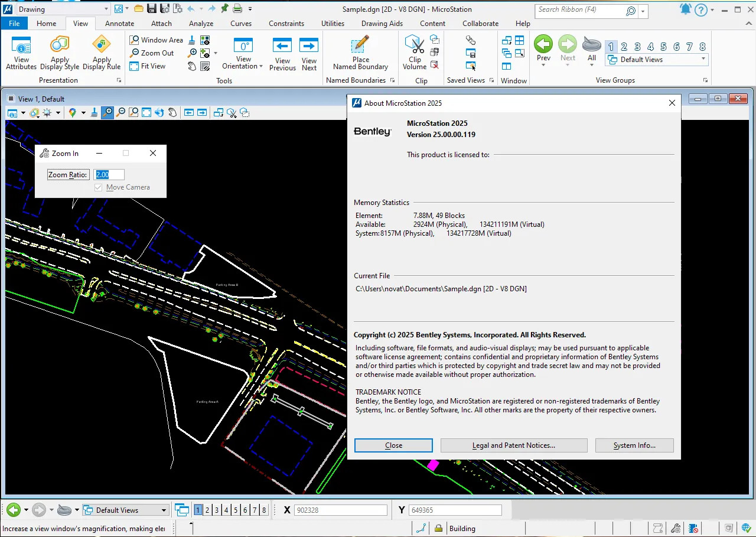Click Print icon in quick access toolbar
This screenshot has width=756, height=537.
[237, 9]
